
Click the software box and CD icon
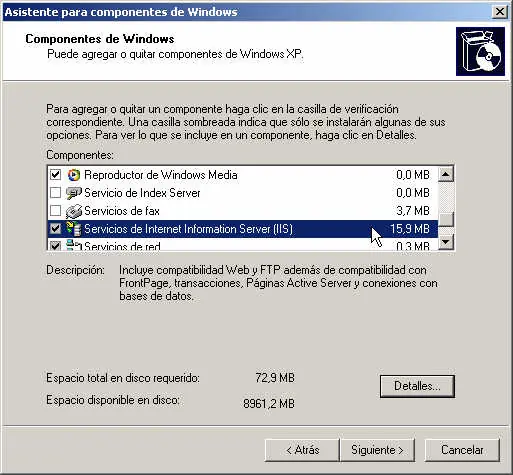click(x=480, y=51)
